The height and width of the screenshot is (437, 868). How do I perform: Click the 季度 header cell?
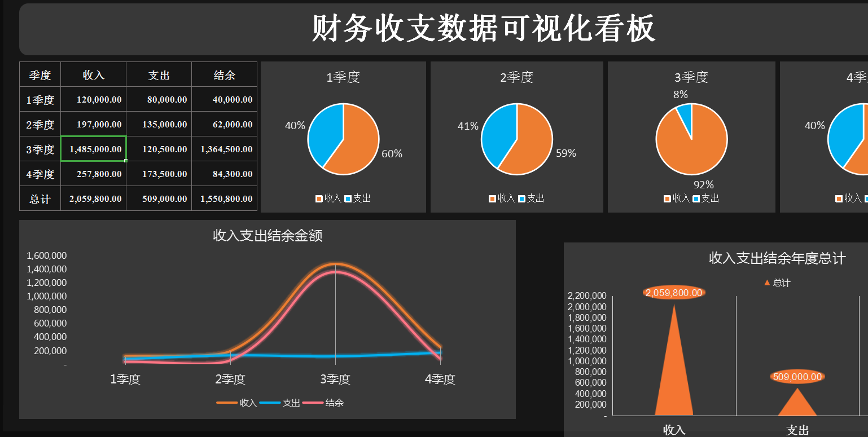click(40, 74)
